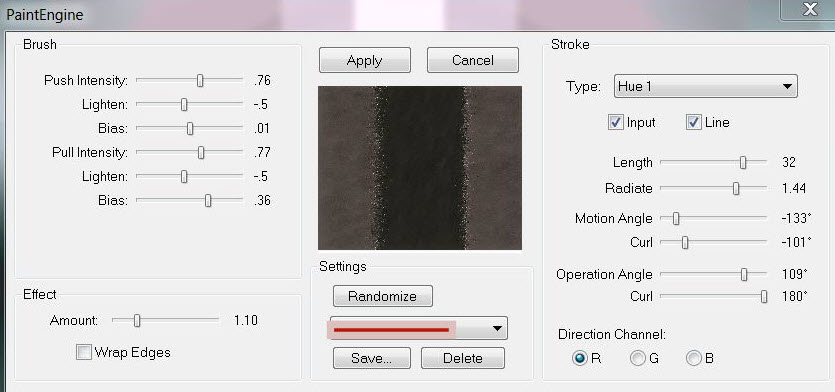Click the PaintEngine window title
835x392 pixels.
tap(45, 14)
